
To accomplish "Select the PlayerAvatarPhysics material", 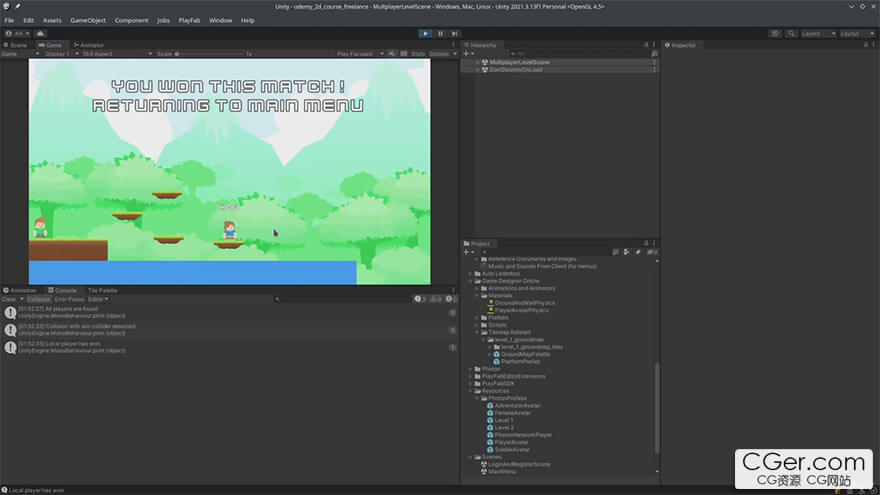I will 521,310.
